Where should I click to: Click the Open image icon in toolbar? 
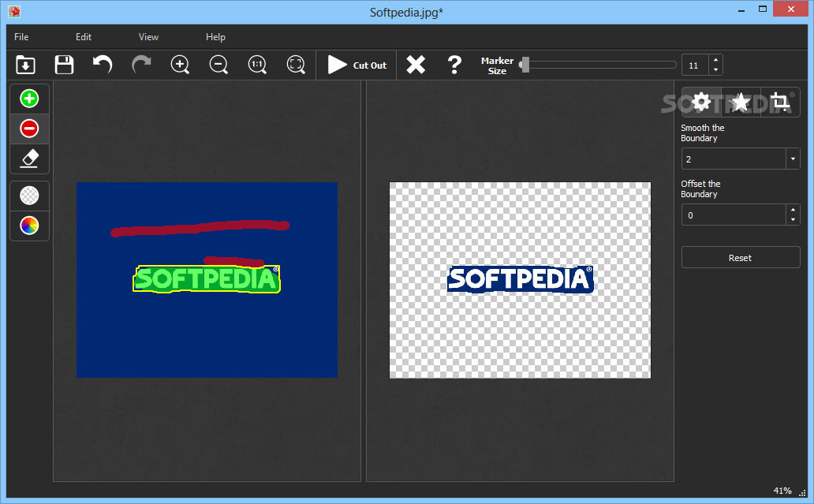[x=25, y=65]
